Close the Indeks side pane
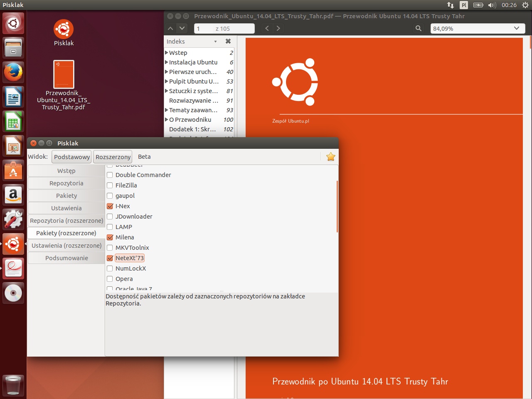The image size is (532, 399). pyautogui.click(x=228, y=41)
